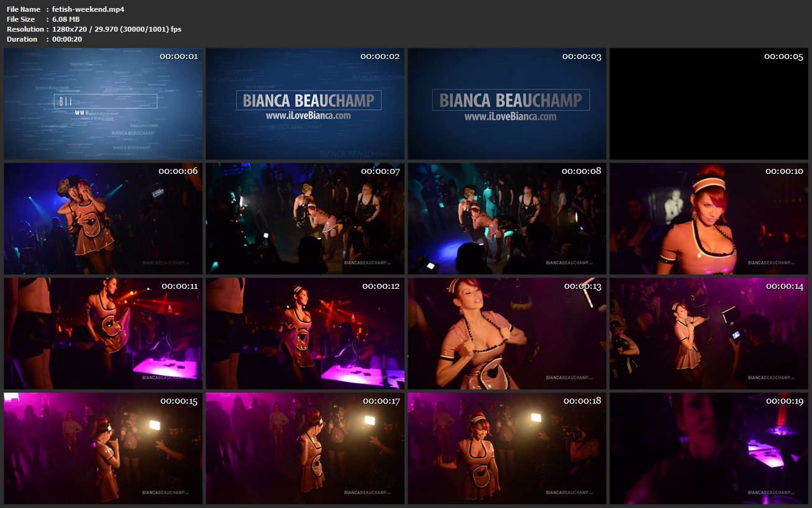Viewport: 812px width, 508px height.
Task: Click the thumbnail timestamped 00:00:08
Action: [507, 219]
